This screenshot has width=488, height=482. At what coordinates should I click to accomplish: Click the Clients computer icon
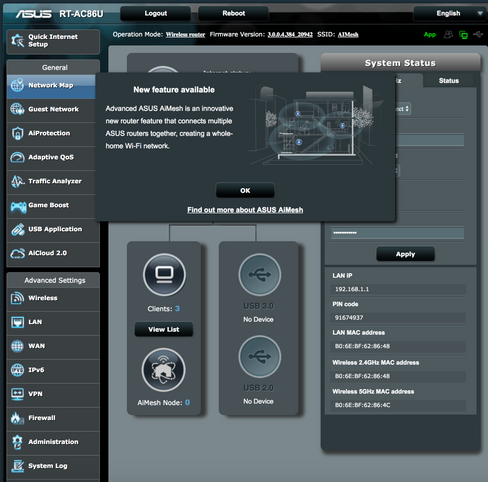164,275
